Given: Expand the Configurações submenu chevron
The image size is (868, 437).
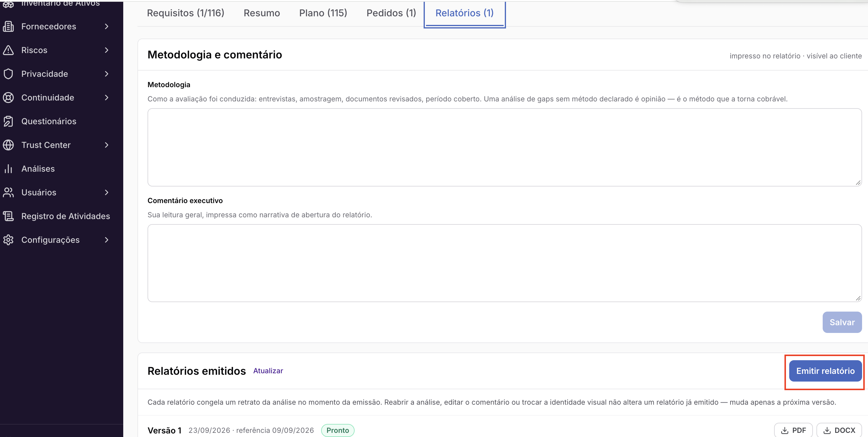Looking at the screenshot, I should click(x=107, y=240).
